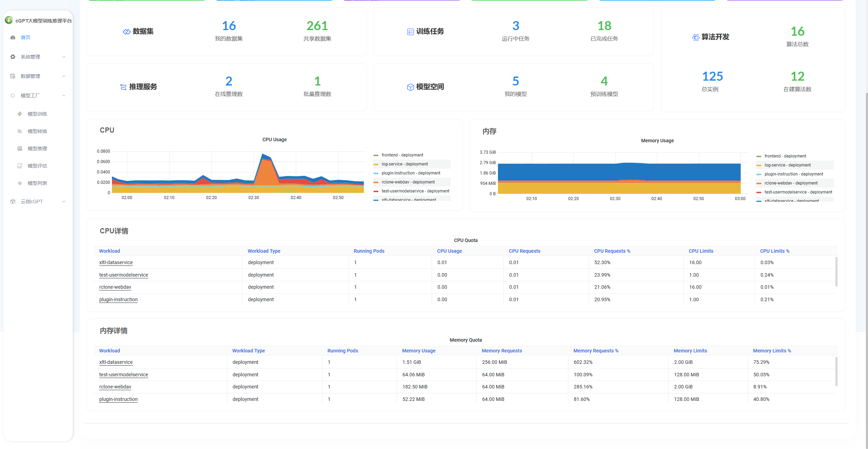Viewport: 868px width, 449px height.
Task: Click the 数据集 card icon
Action: [x=126, y=32]
